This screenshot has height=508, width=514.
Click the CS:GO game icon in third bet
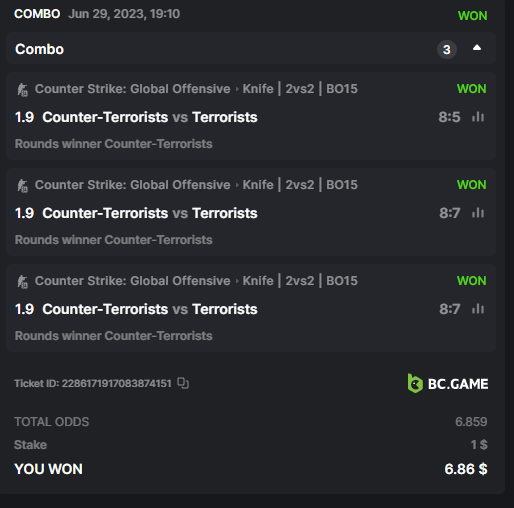[22, 282]
